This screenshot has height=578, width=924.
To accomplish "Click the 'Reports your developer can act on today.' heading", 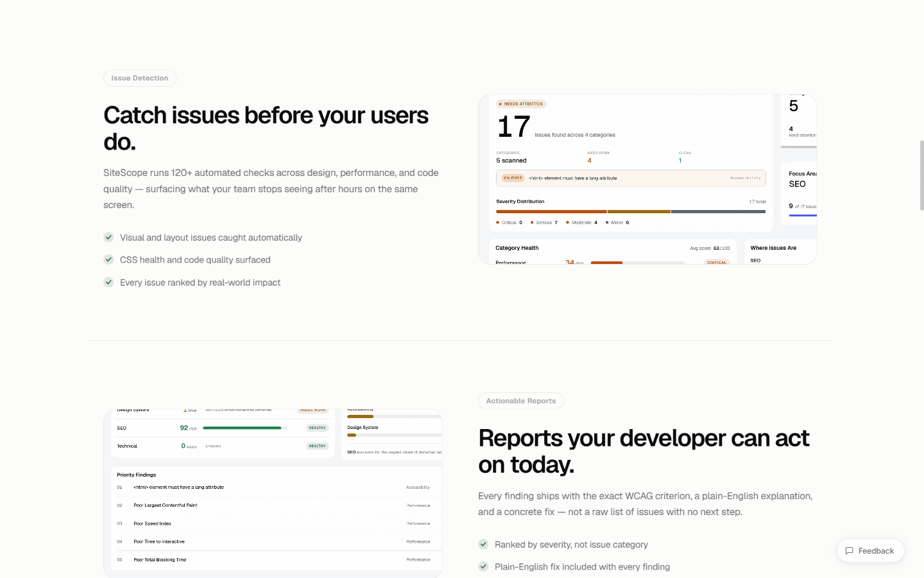I will (644, 451).
